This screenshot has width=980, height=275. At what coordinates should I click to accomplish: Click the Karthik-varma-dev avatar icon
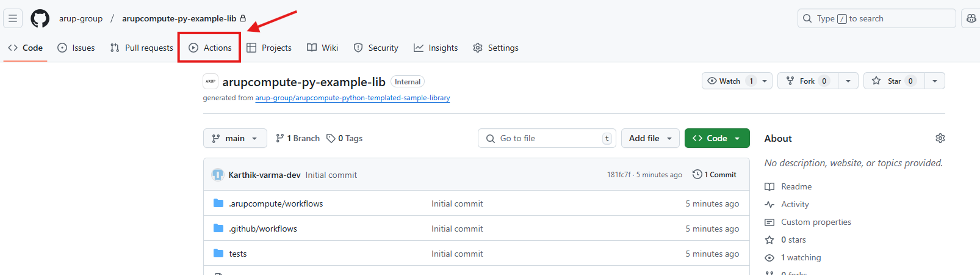pos(218,175)
